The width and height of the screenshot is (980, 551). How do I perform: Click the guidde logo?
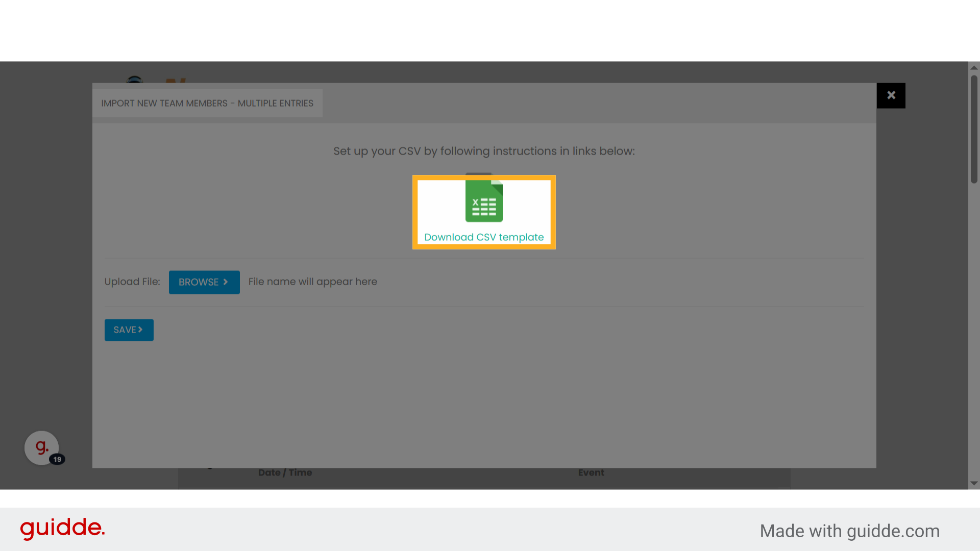point(62,529)
